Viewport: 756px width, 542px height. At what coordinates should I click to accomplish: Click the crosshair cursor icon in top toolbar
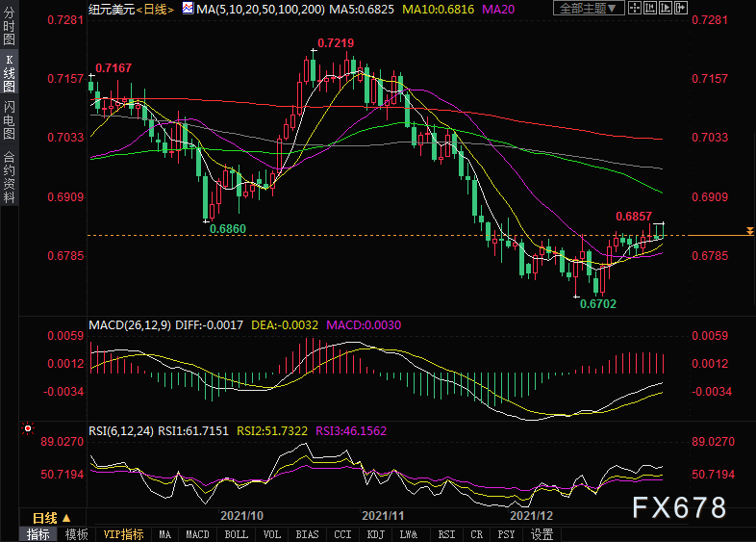pos(635,8)
